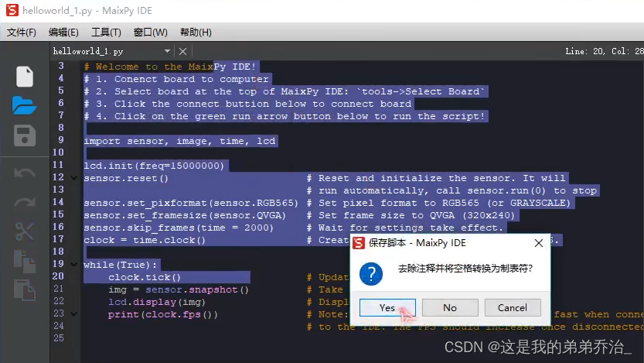
Task: Click the blue question mark dialog icon
Action: (371, 274)
